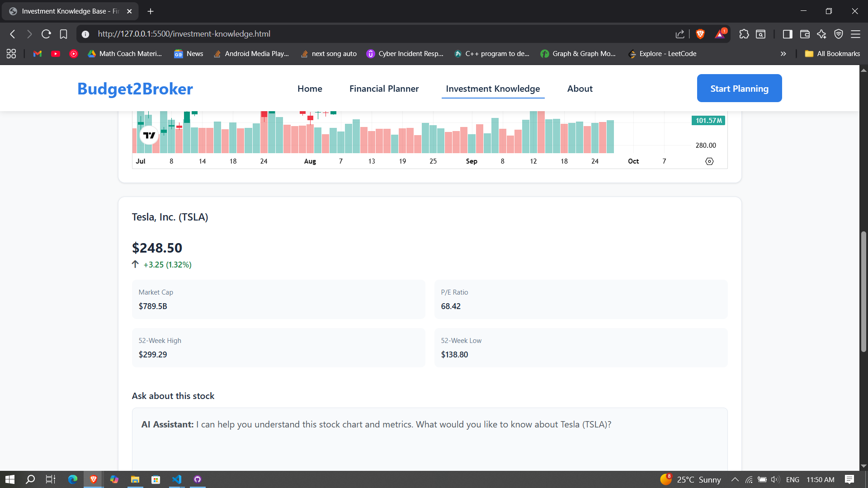This screenshot has height=488, width=868.
Task: Show hidden system tray icons arrow
Action: 735,479
